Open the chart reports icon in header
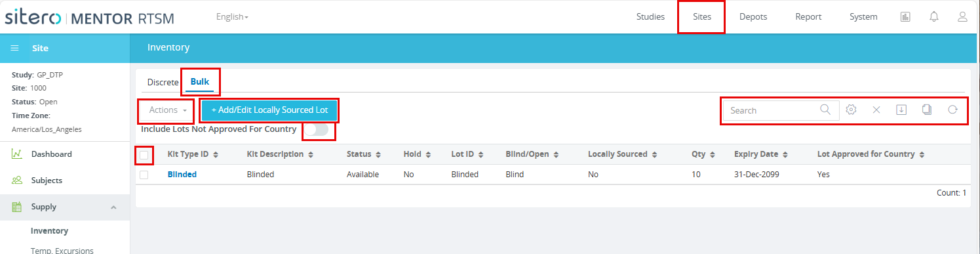This screenshot has height=254, width=980. 905,17
